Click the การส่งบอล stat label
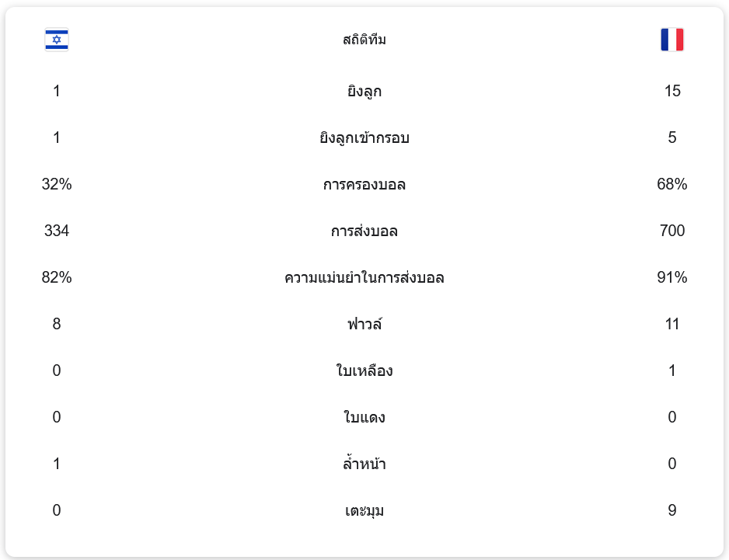This screenshot has height=560, width=729. click(x=364, y=231)
